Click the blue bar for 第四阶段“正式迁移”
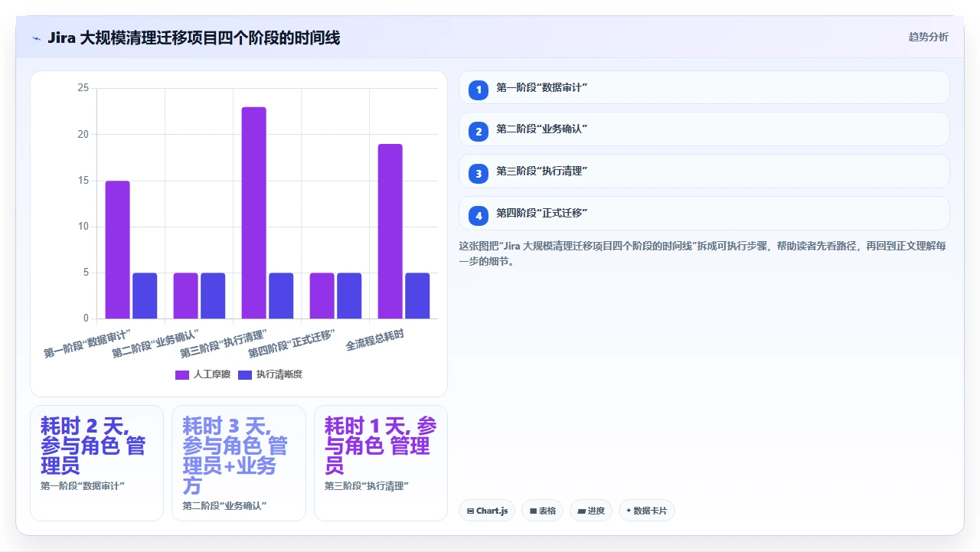The height and width of the screenshot is (552, 980). tap(349, 296)
